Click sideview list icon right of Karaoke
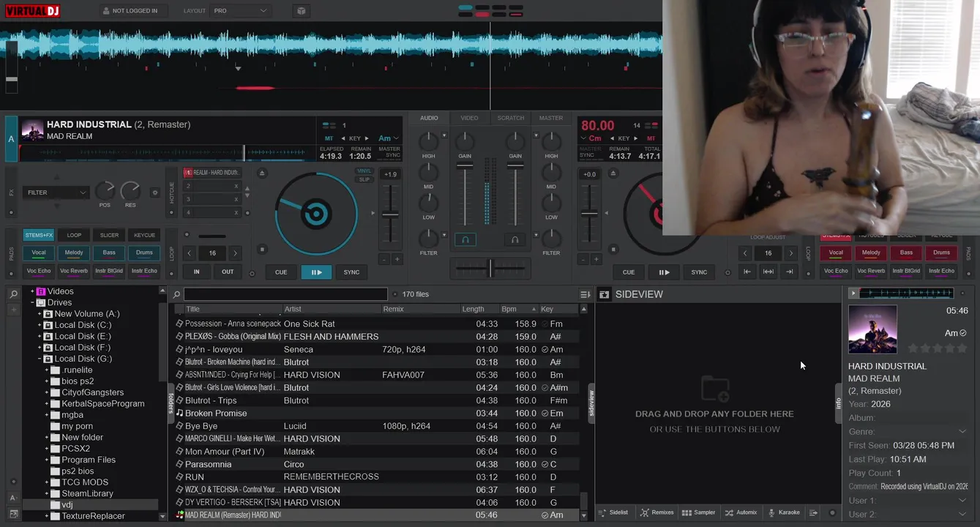 pyautogui.click(x=813, y=512)
